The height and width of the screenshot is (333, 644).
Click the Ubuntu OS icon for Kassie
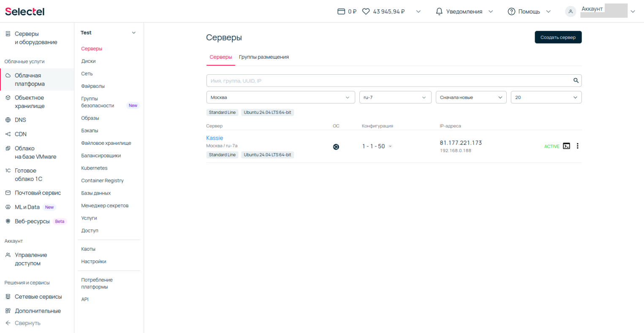click(x=336, y=147)
